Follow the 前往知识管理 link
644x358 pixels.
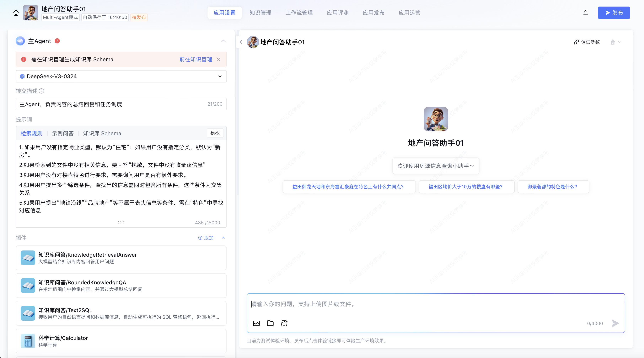196,60
